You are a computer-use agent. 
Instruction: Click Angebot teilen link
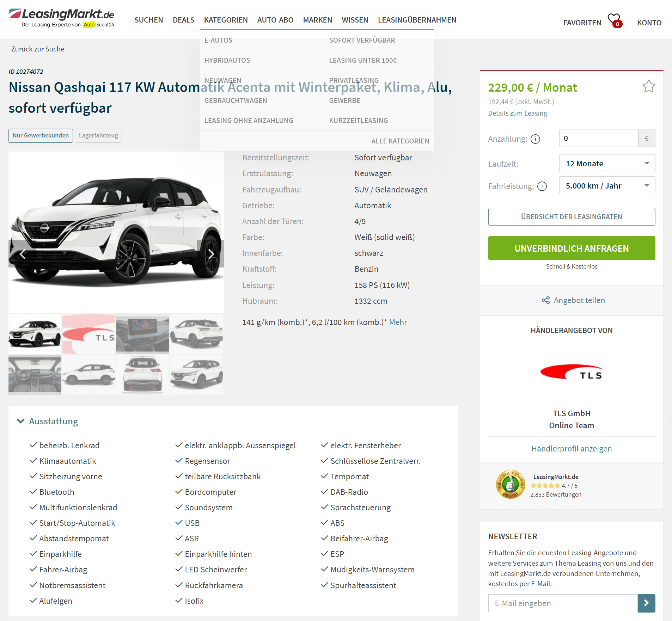(x=579, y=300)
